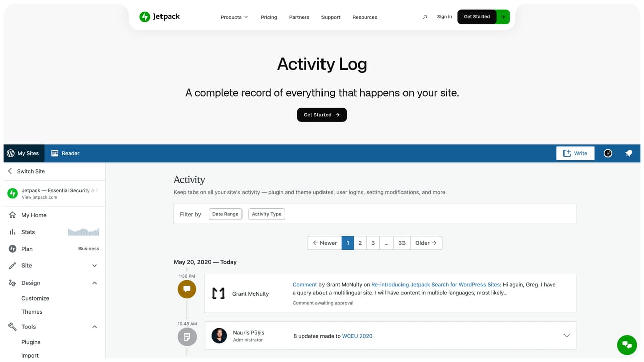Open Pricing in top navigation
This screenshot has height=362, width=644.
click(269, 17)
